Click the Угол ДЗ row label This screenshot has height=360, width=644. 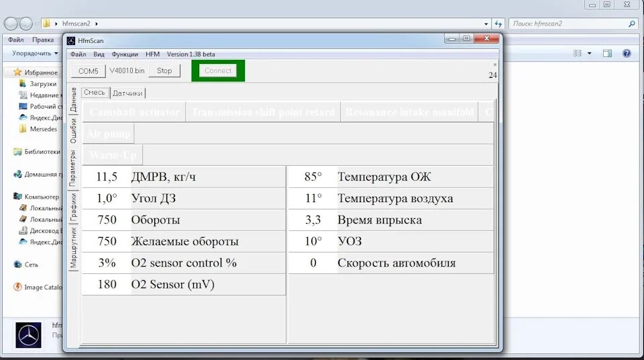(x=154, y=198)
